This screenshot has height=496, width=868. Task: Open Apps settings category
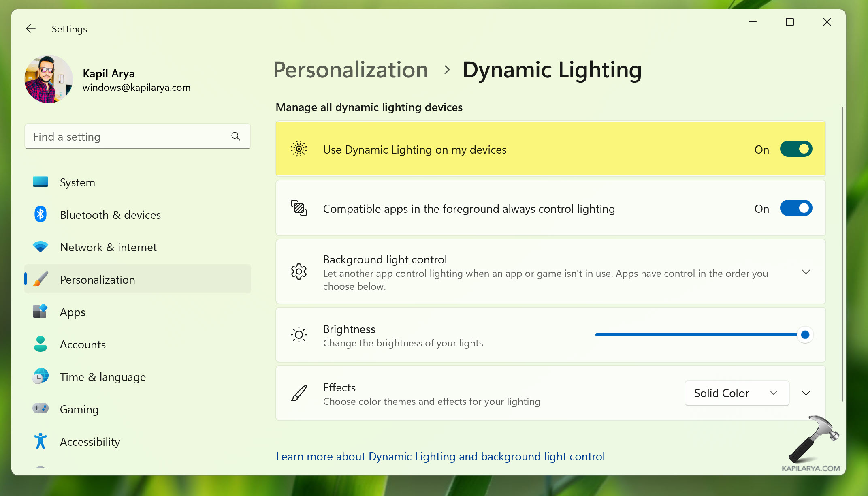[73, 312]
